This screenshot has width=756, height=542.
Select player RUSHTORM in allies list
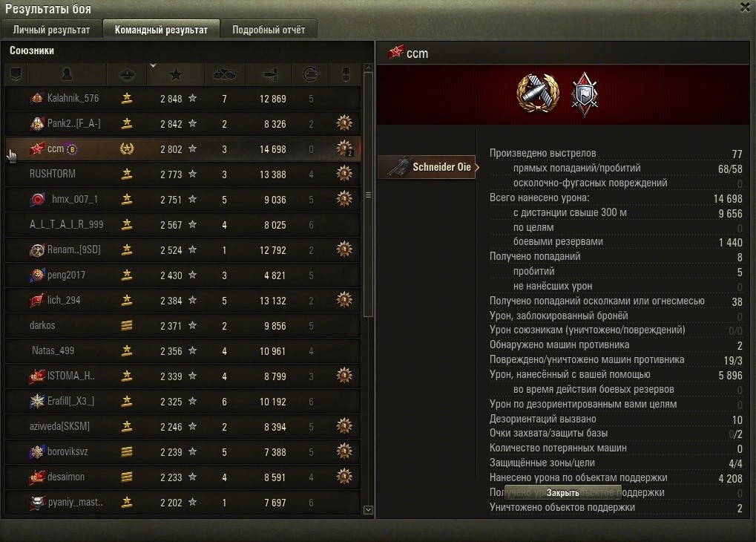[183, 174]
